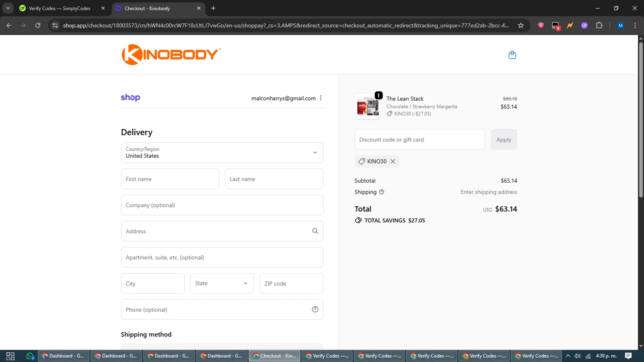644x362 pixels.
Task: Open the browser extensions puzzle icon
Action: tap(599, 25)
